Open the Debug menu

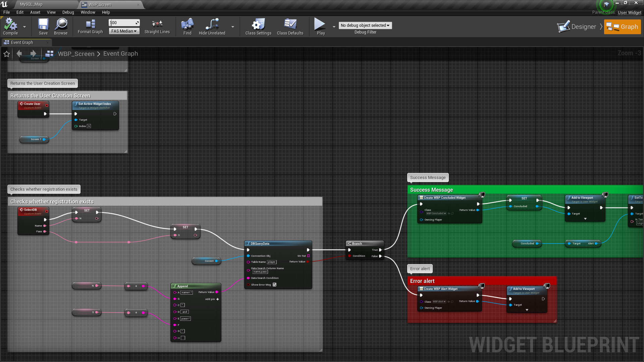click(x=68, y=12)
